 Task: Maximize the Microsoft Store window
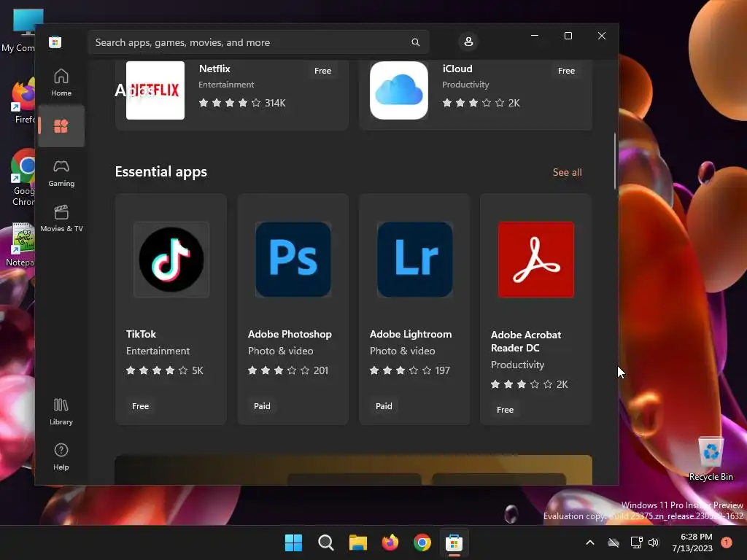(568, 36)
